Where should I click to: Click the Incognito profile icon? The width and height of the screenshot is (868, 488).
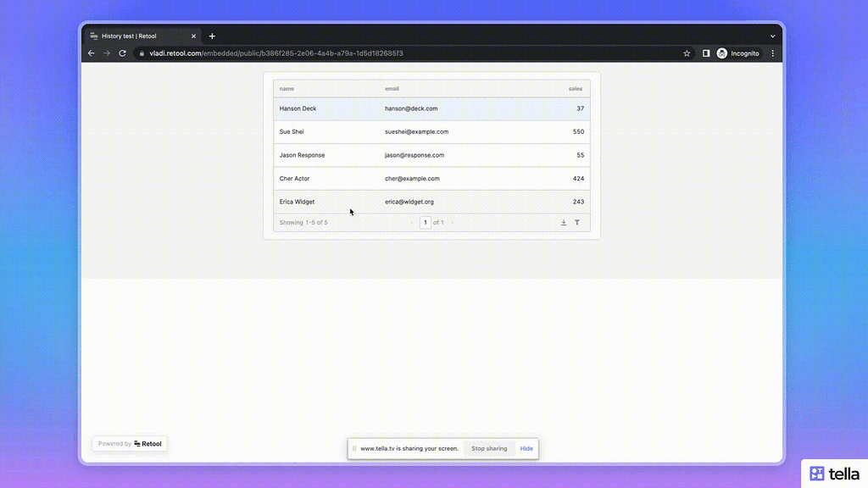[x=721, y=53]
